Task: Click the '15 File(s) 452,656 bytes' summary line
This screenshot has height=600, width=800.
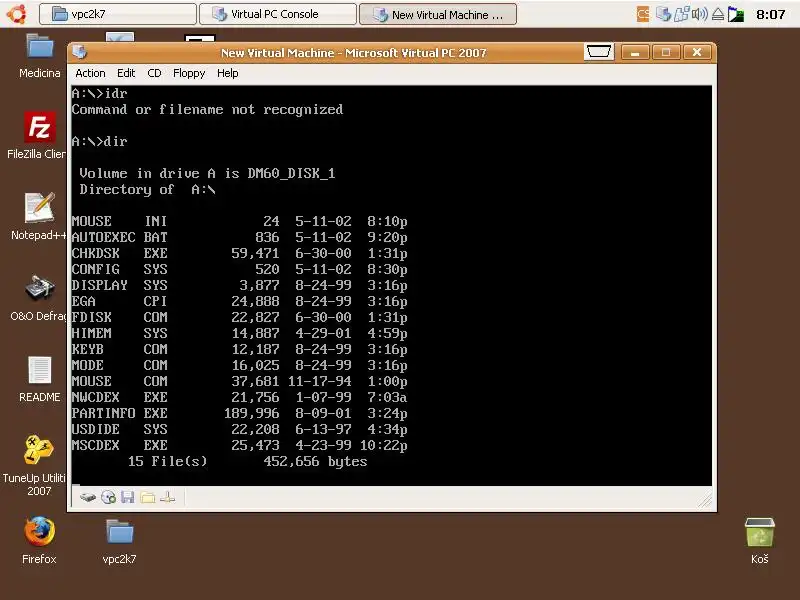Action: [247, 461]
